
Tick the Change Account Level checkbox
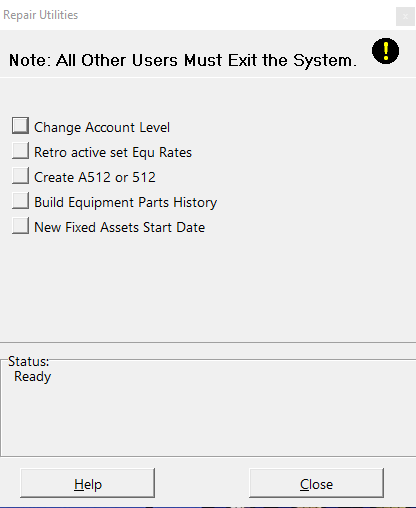point(20,126)
